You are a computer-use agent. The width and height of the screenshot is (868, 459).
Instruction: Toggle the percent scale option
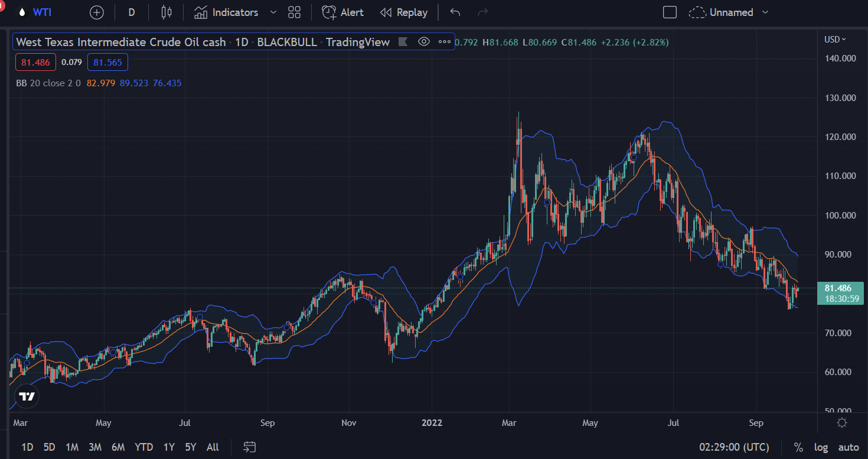[x=798, y=447]
